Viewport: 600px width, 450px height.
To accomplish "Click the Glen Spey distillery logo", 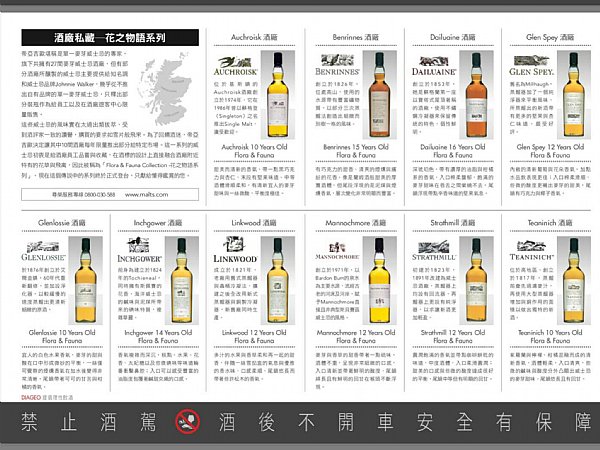I will (x=532, y=66).
